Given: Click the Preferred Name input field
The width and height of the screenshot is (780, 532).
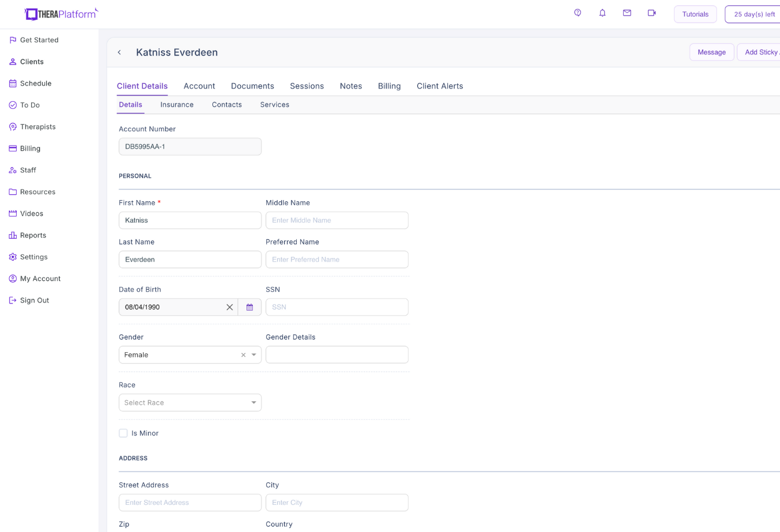Looking at the screenshot, I should [x=337, y=260].
